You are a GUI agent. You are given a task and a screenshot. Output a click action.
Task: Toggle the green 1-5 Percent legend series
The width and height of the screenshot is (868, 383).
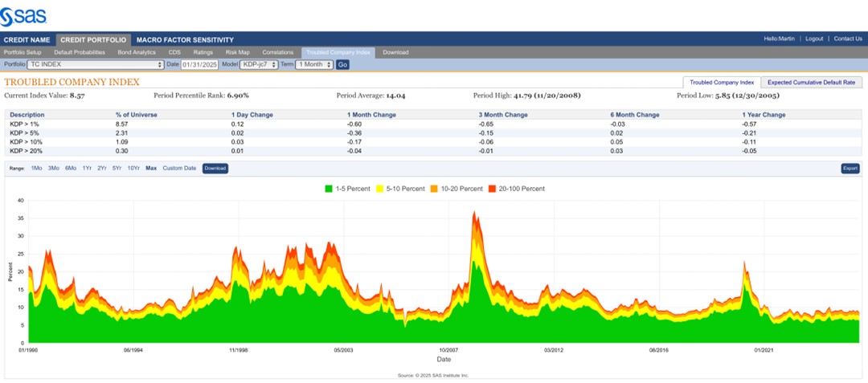pyautogui.click(x=347, y=189)
